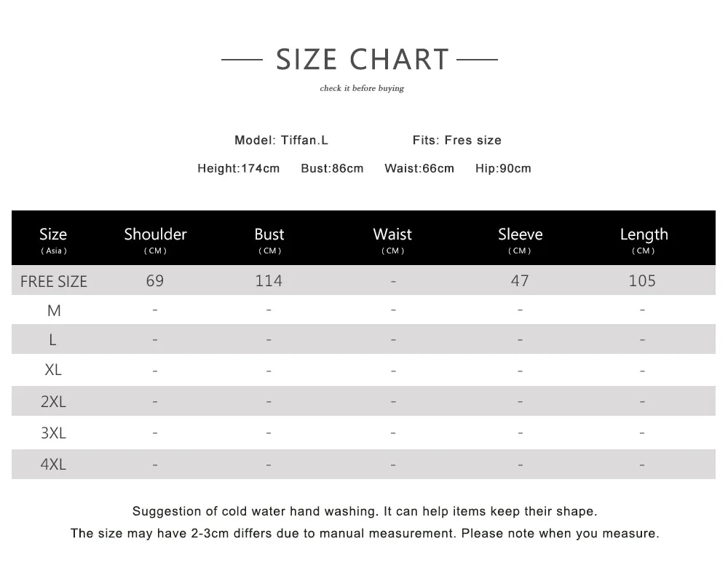The width and height of the screenshot is (728, 568).
Task: Click the Length column header
Action: point(644,234)
